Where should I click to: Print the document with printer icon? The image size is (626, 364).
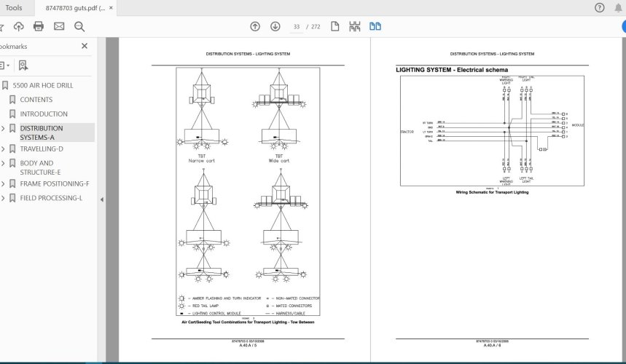(x=39, y=27)
